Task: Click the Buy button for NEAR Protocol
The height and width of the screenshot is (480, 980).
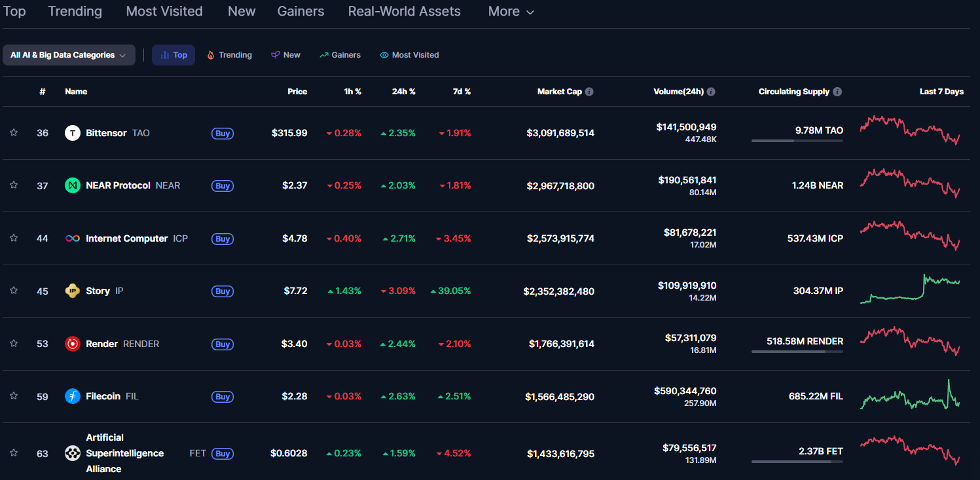Action: point(223,186)
